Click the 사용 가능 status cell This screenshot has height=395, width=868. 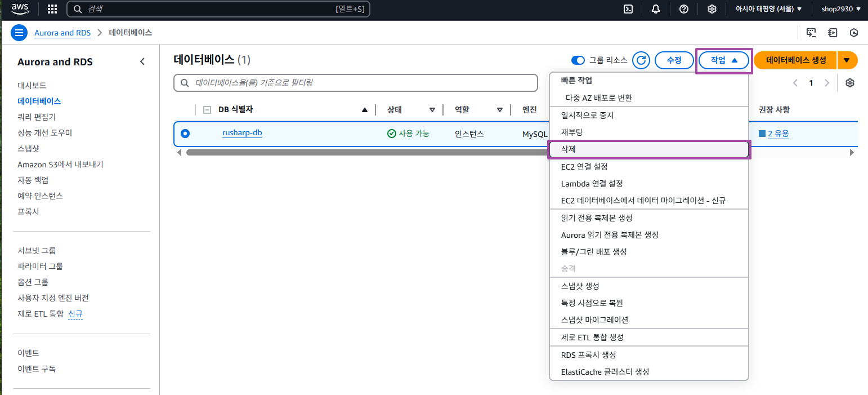[409, 134]
